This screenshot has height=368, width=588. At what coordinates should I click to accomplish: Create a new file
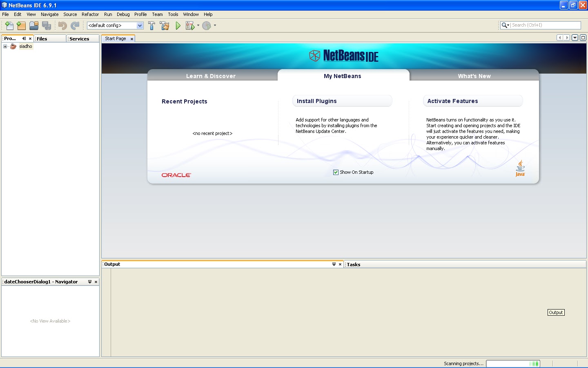pyautogui.click(x=9, y=25)
